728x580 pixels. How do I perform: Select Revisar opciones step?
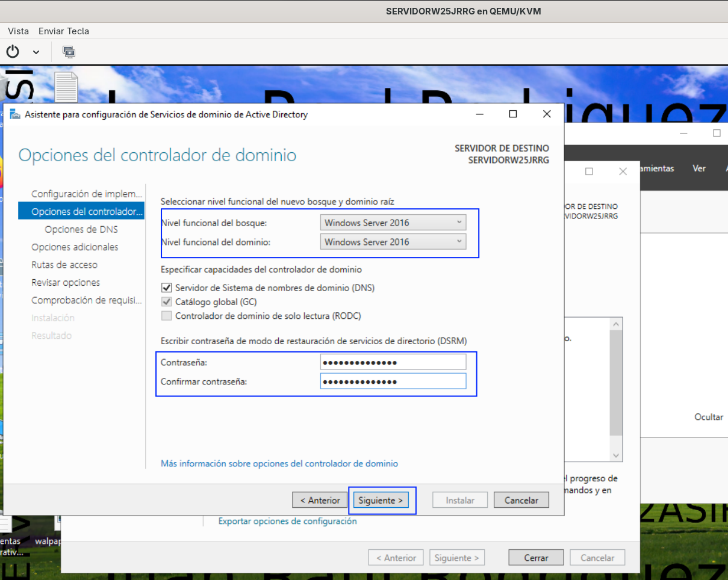(66, 282)
